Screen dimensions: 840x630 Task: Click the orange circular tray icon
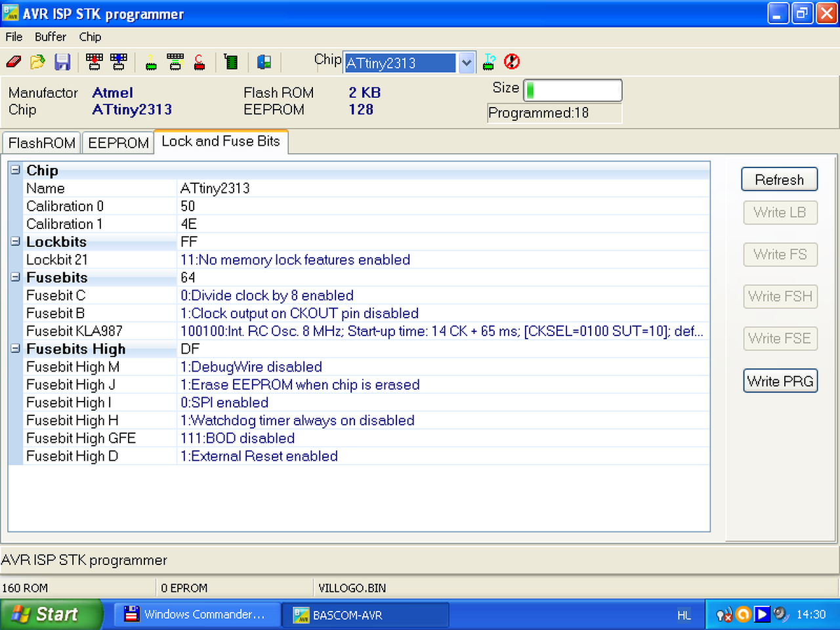pyautogui.click(x=743, y=614)
